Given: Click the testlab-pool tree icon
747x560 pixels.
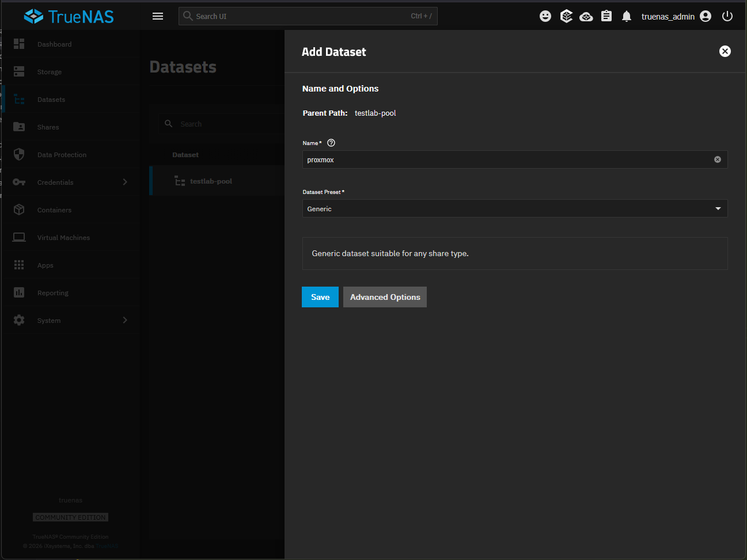Looking at the screenshot, I should click(180, 181).
